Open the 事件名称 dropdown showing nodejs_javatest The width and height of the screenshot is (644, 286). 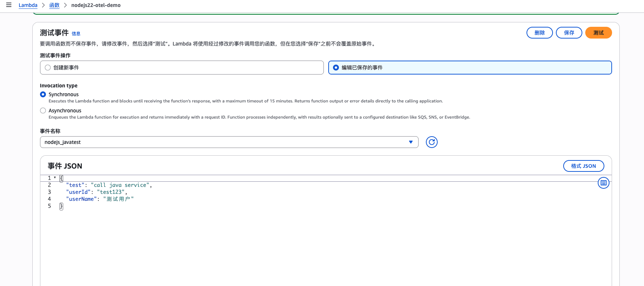click(x=229, y=142)
